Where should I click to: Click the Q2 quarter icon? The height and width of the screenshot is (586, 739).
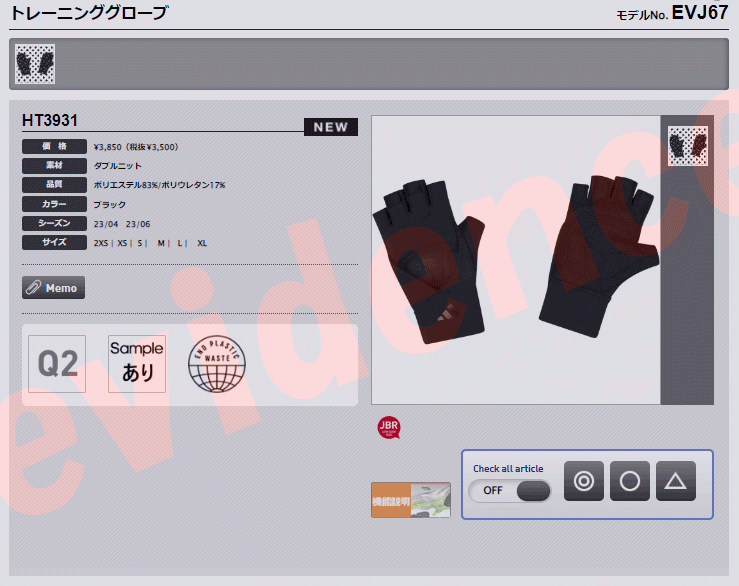pos(57,364)
